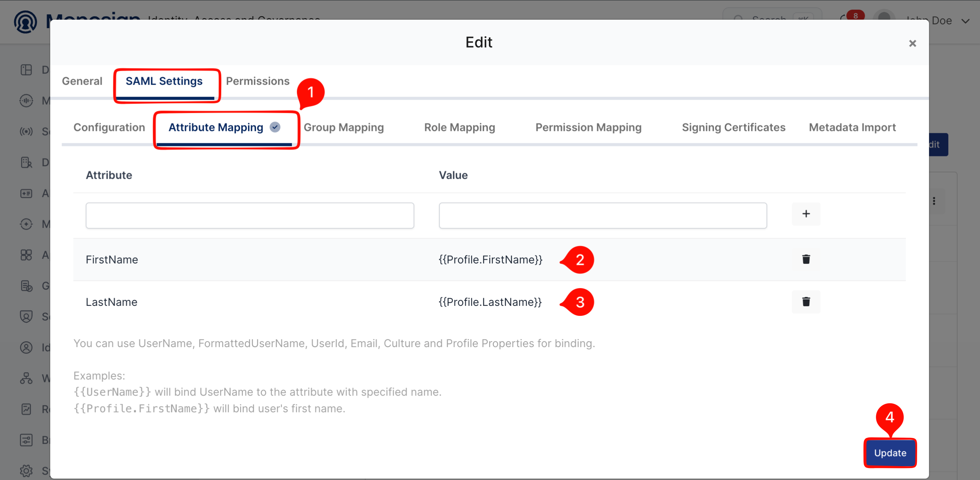Open the Group Mapping sub-tab
The image size is (980, 480).
pos(344,127)
